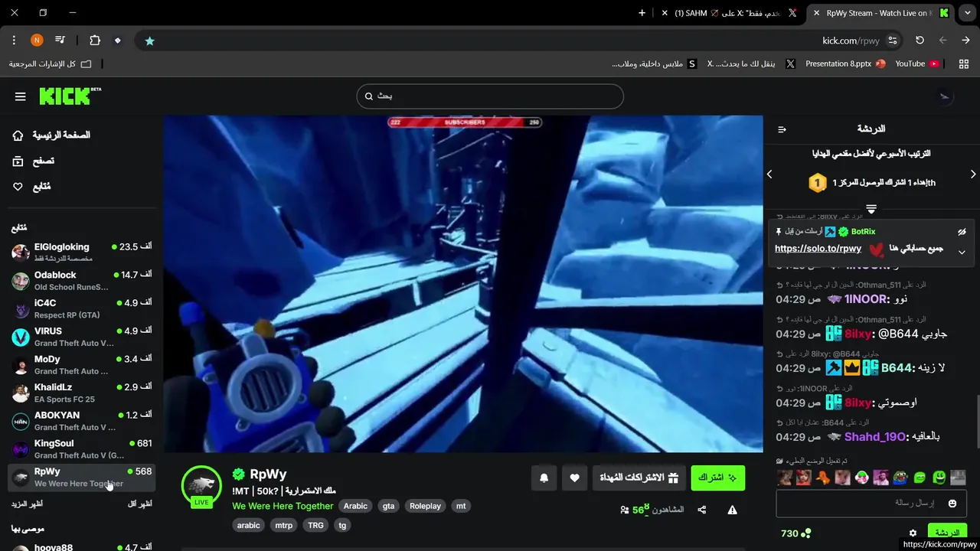Click the Arabic tag

coord(355,506)
